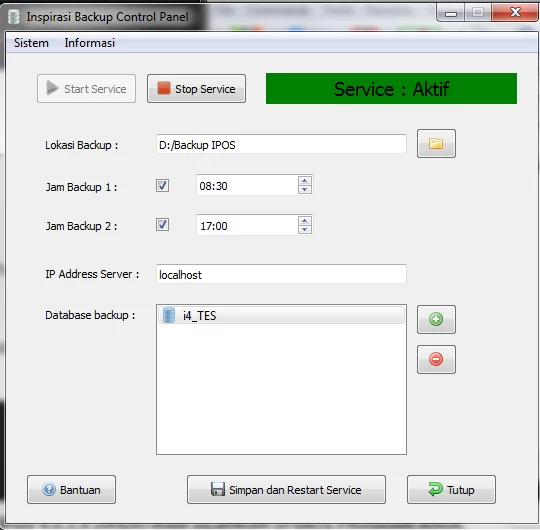
Task: Increase the Jam Backup 2 time with up arrow
Action: 304,221
